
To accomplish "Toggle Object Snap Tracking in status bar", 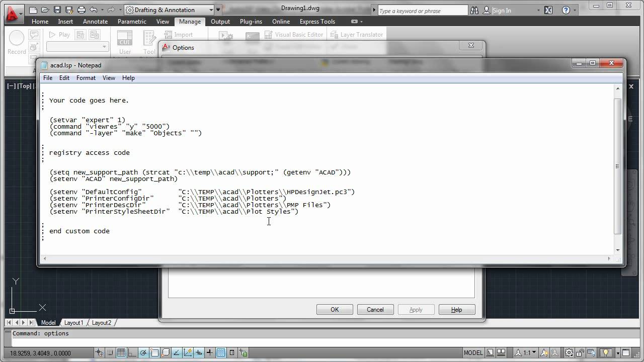I will pyautogui.click(x=177, y=353).
